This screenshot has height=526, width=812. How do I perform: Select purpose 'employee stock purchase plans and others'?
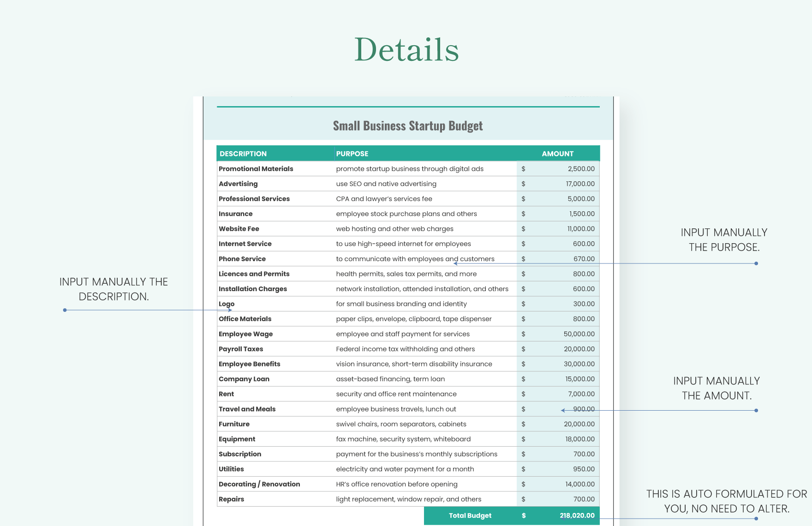(x=406, y=214)
